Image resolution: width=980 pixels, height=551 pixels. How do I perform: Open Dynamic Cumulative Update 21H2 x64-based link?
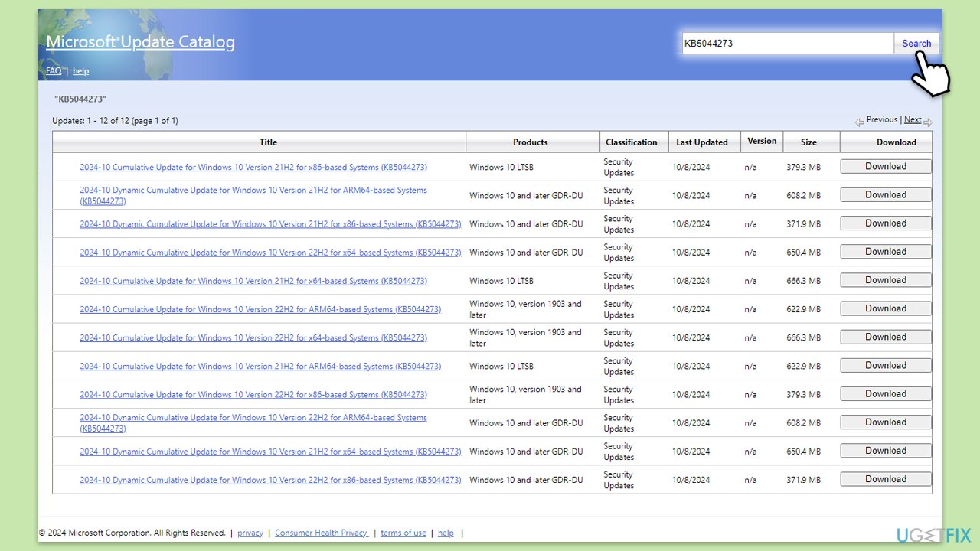pyautogui.click(x=270, y=452)
